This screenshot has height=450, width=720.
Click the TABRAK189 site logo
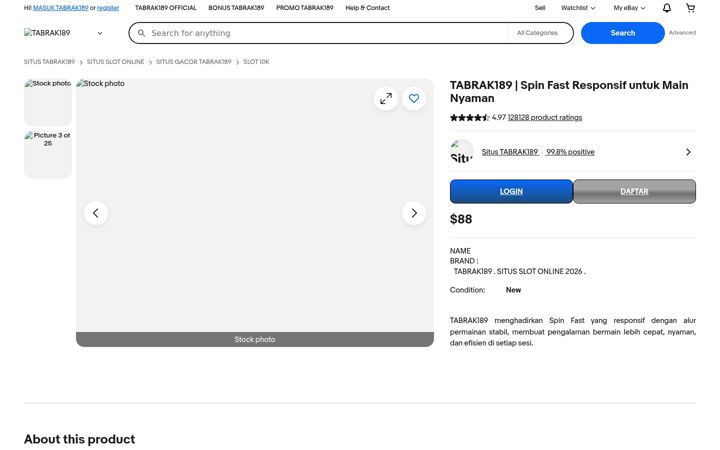pos(47,33)
